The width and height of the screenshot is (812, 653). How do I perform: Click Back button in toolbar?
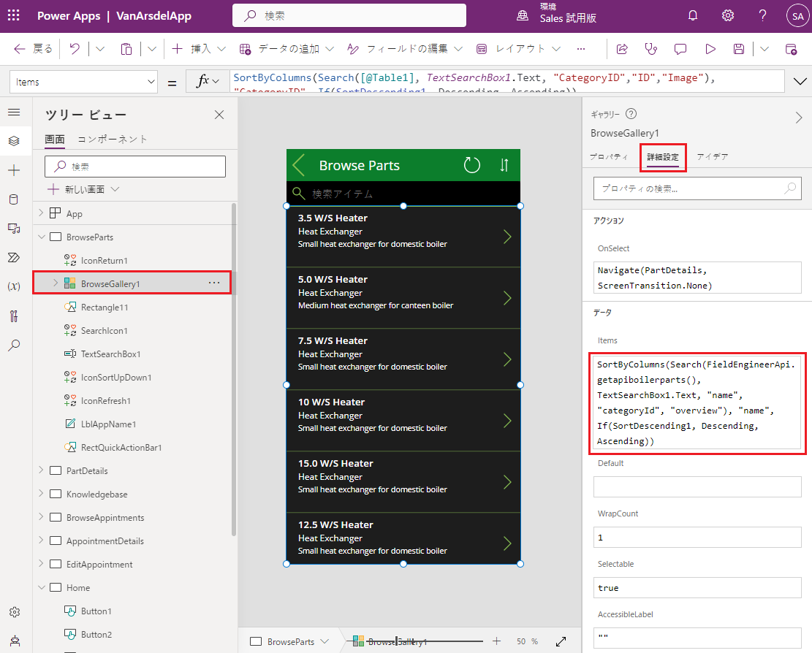[33, 49]
